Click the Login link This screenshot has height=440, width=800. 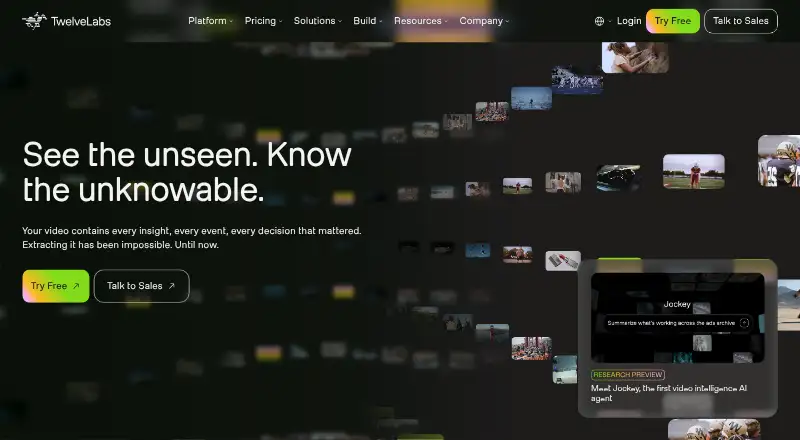[x=629, y=21]
